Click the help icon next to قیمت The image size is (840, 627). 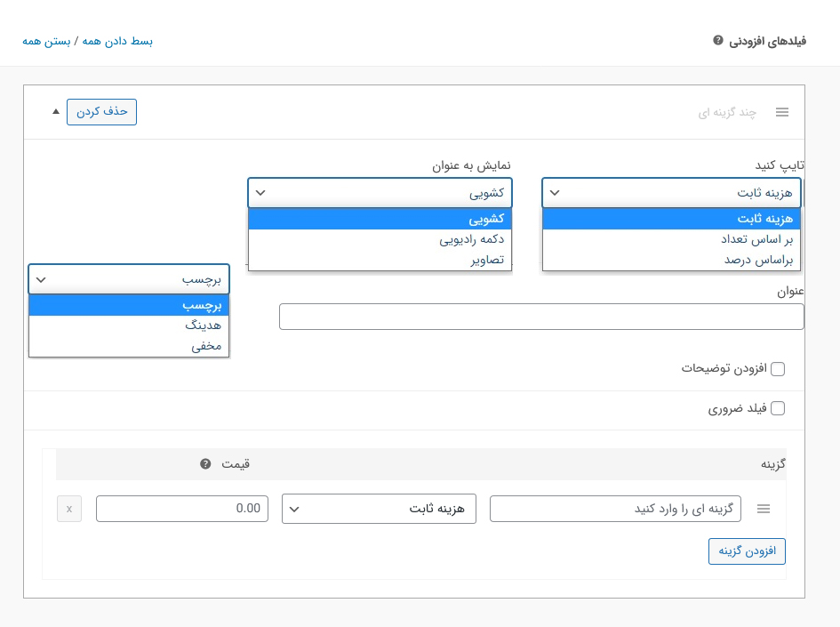tap(205, 463)
